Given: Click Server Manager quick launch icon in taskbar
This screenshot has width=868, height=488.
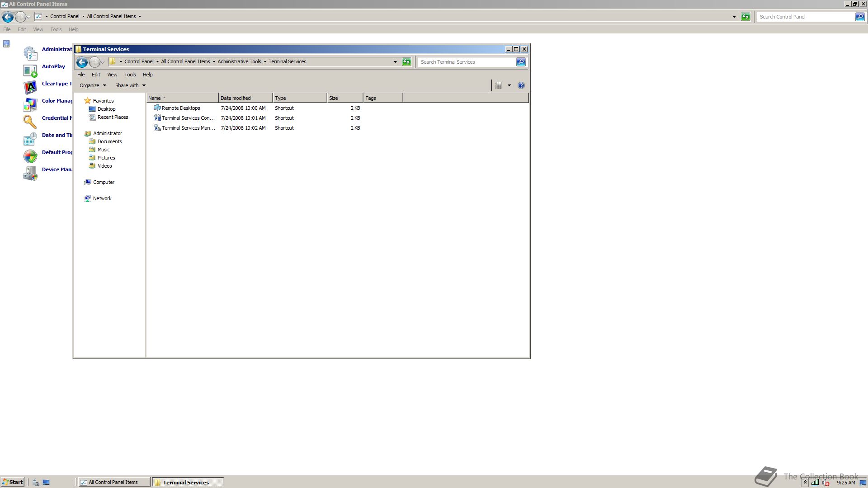Looking at the screenshot, I should [x=36, y=482].
